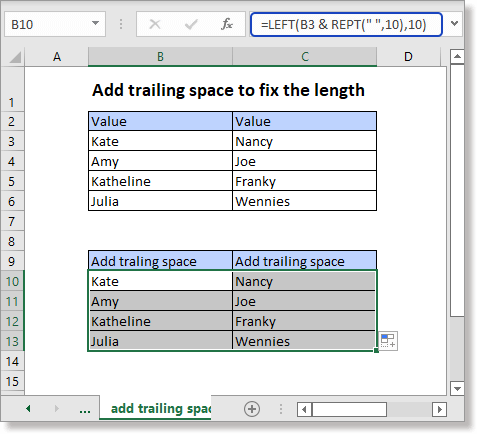Click the Cancel X icon in formula bar
This screenshot has width=477, height=434.
pos(155,24)
